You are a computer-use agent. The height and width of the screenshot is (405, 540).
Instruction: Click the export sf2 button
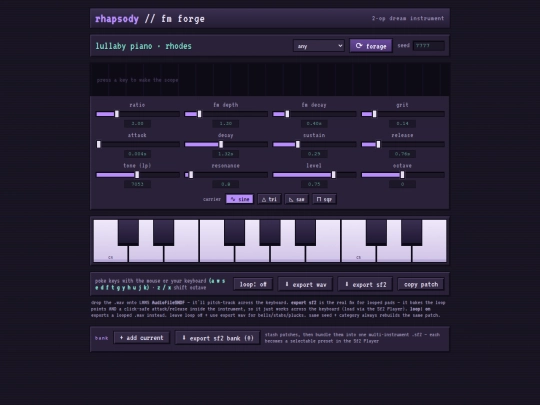(x=365, y=284)
